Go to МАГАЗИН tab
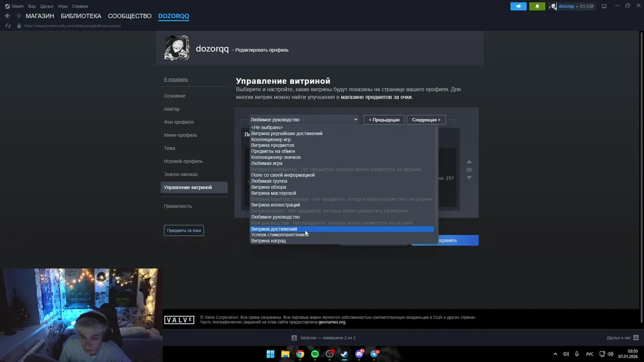644x362 pixels. point(40,16)
